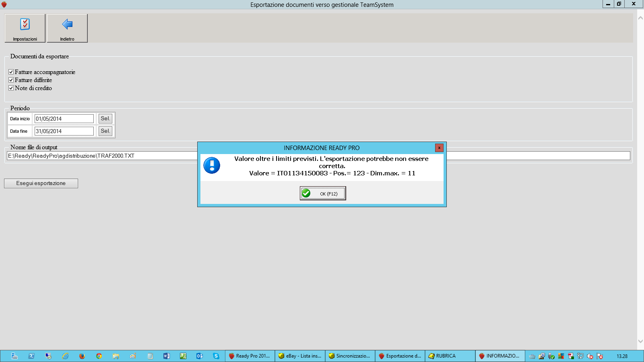Click the muted volume tray icon

click(x=590, y=356)
